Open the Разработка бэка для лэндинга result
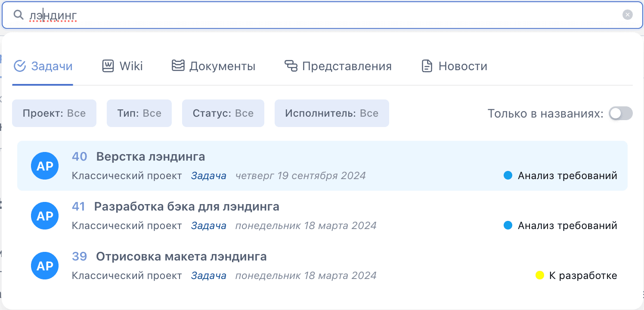The image size is (644, 310). (322, 216)
